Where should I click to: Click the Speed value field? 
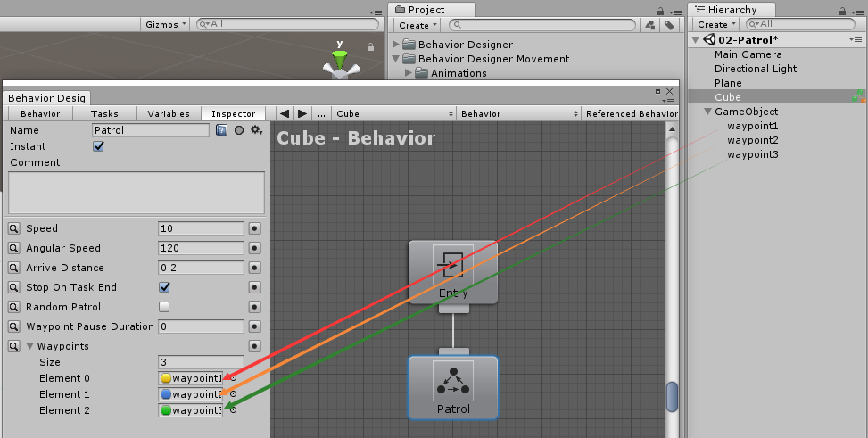pos(201,228)
